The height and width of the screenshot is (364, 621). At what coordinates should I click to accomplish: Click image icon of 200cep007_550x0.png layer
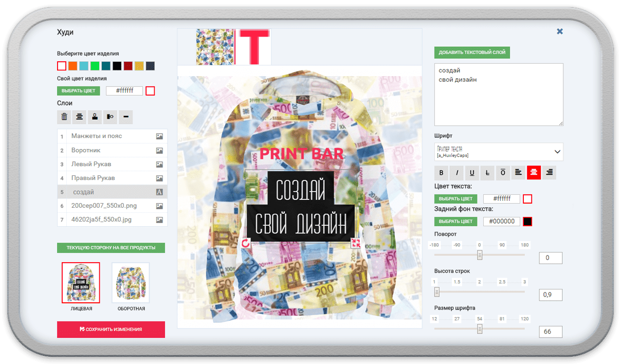(x=159, y=206)
